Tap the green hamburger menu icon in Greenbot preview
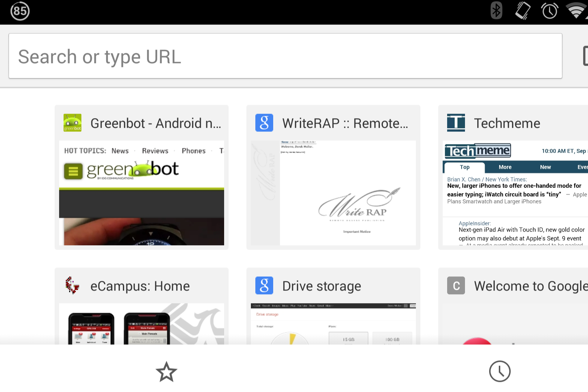Viewport: 588px width, 392px height. pos(73,171)
